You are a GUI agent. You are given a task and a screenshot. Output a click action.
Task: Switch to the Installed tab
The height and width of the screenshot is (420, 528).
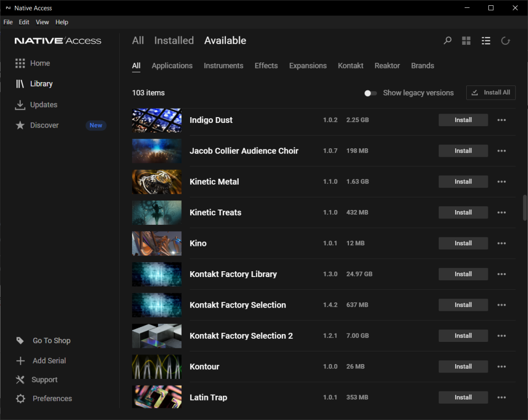click(174, 41)
